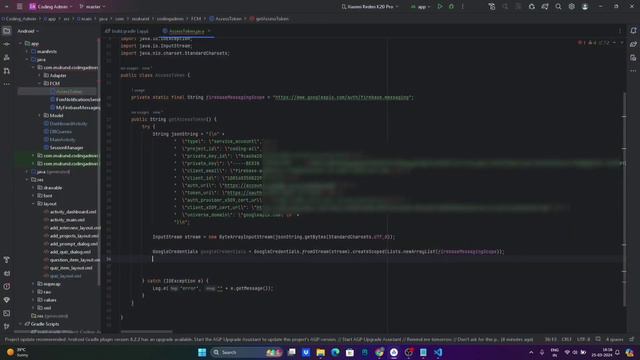The height and width of the screenshot is (360, 640).
Task: Collapse the app module in project tree
Action: click(20, 43)
